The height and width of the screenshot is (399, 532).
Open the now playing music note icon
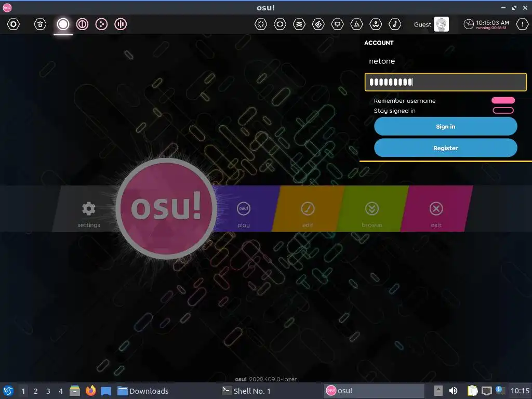(395, 24)
